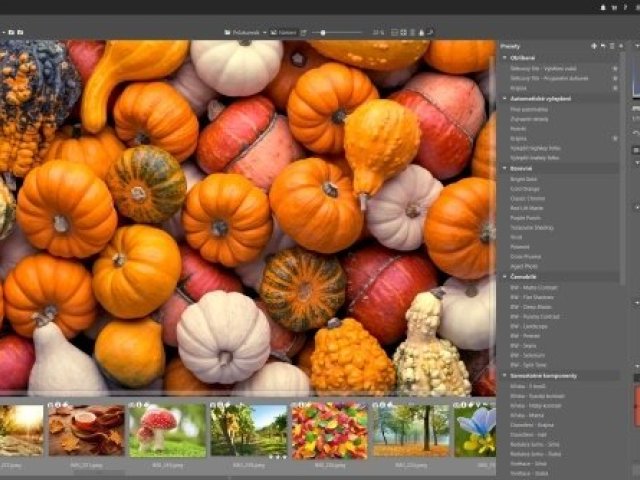Screen dimensions: 640x480
Task: Click the undo arrow icon in Presety header
Action: click(603, 46)
